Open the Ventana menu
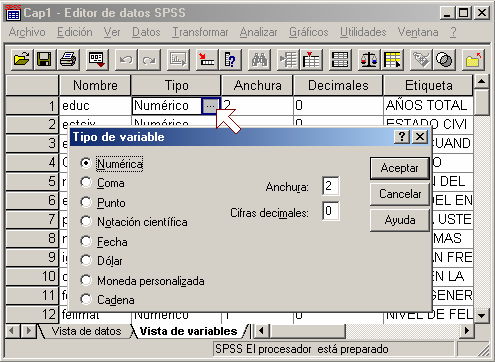 (x=418, y=32)
